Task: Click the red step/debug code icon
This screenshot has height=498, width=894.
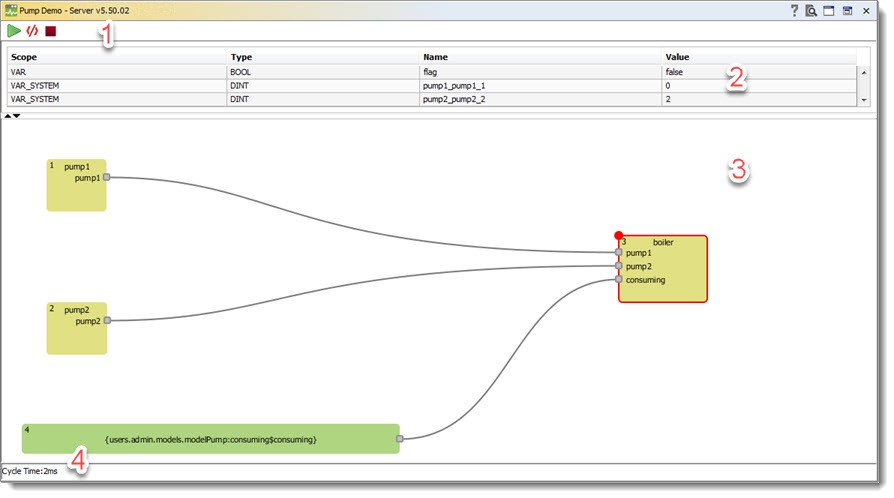Action: click(x=32, y=31)
